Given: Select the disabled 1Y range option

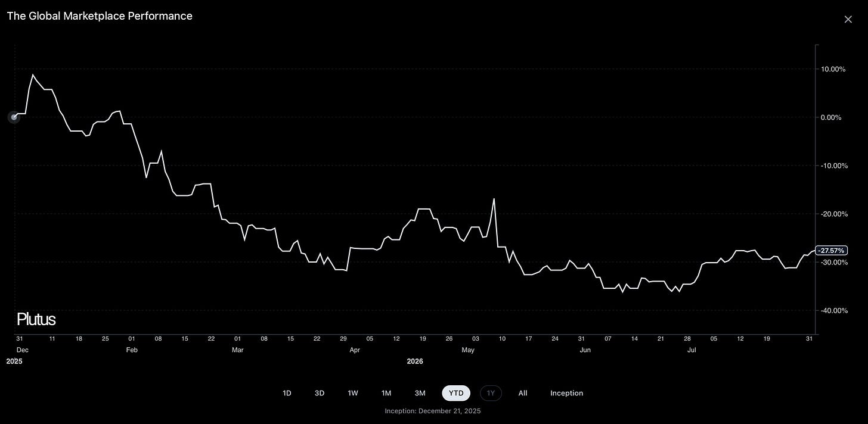Looking at the screenshot, I should 491,393.
